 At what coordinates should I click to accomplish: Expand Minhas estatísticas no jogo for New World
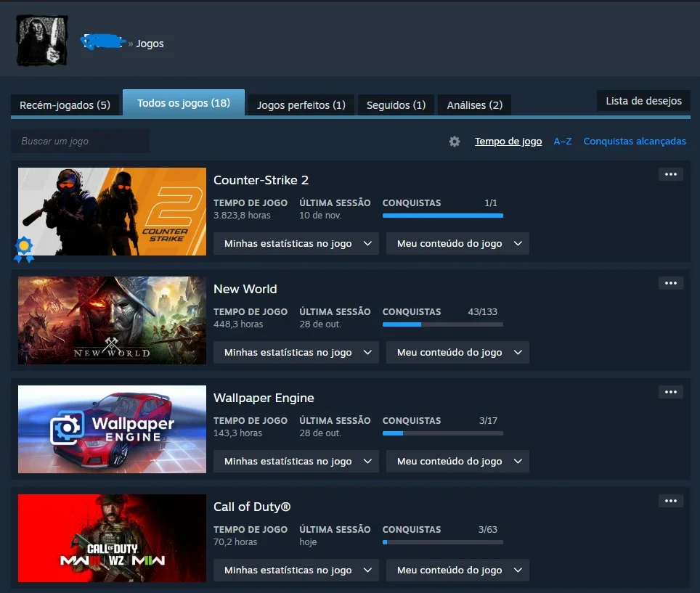pos(296,353)
